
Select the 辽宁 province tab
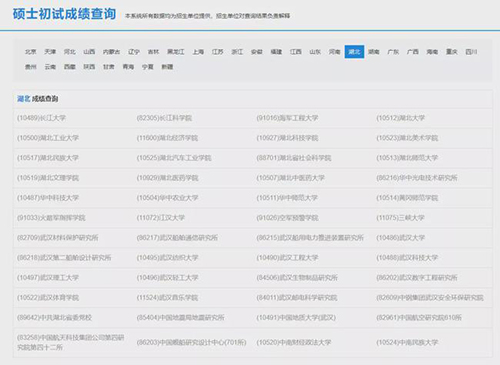pyautogui.click(x=134, y=52)
